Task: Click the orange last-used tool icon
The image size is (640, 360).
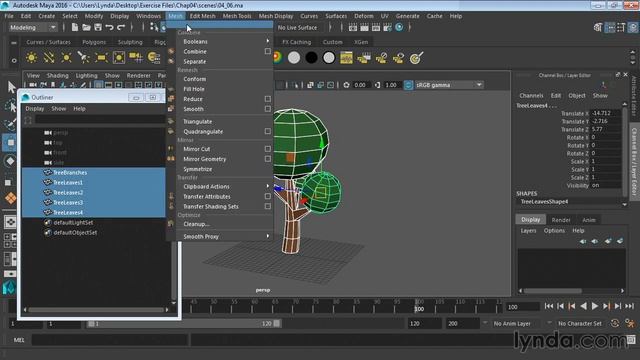Action: [11, 198]
